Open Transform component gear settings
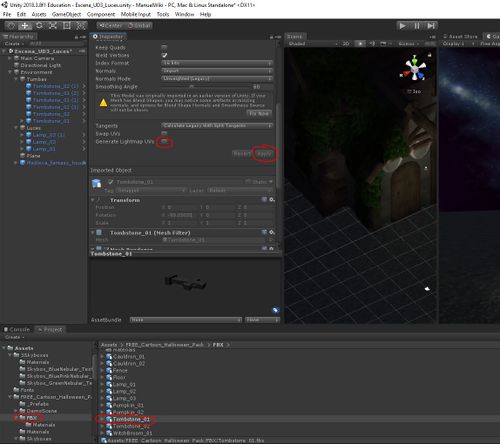 tap(272, 199)
